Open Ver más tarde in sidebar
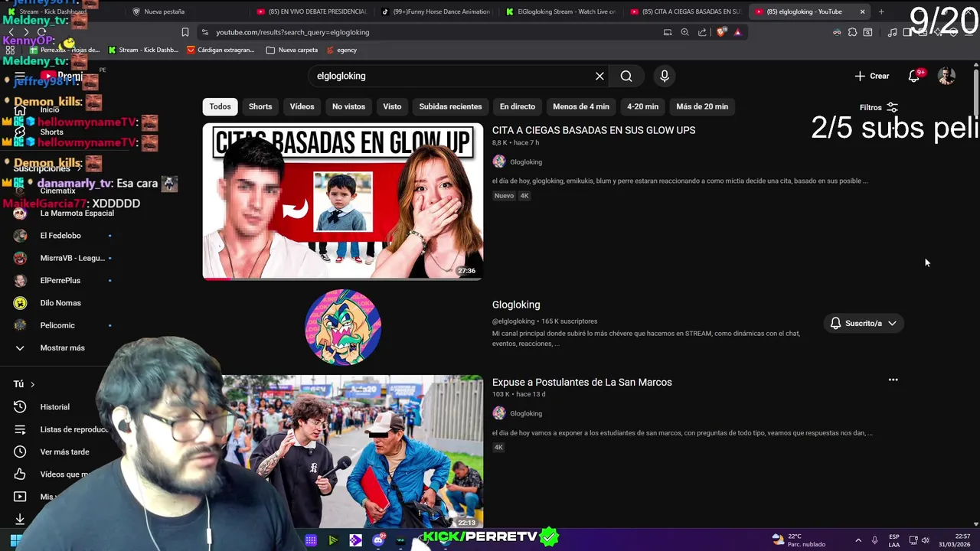Screen dimensions: 980x551 pos(64,452)
